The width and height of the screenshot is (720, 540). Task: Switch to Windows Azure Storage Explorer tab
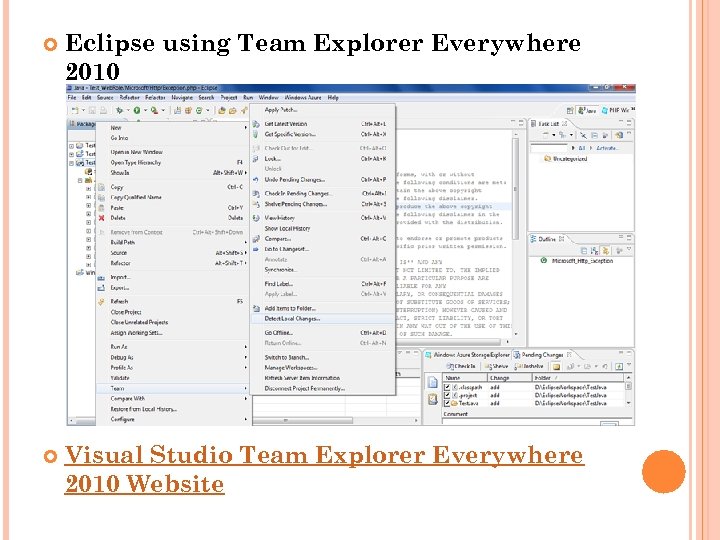467,355
